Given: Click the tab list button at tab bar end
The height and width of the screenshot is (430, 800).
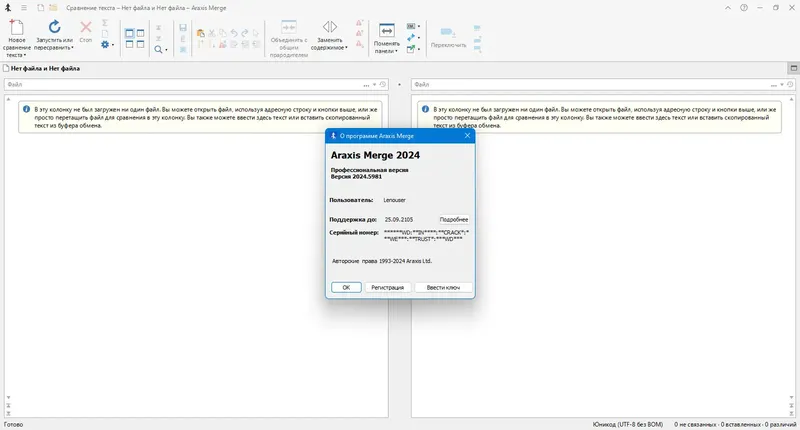Looking at the screenshot, I should point(793,68).
